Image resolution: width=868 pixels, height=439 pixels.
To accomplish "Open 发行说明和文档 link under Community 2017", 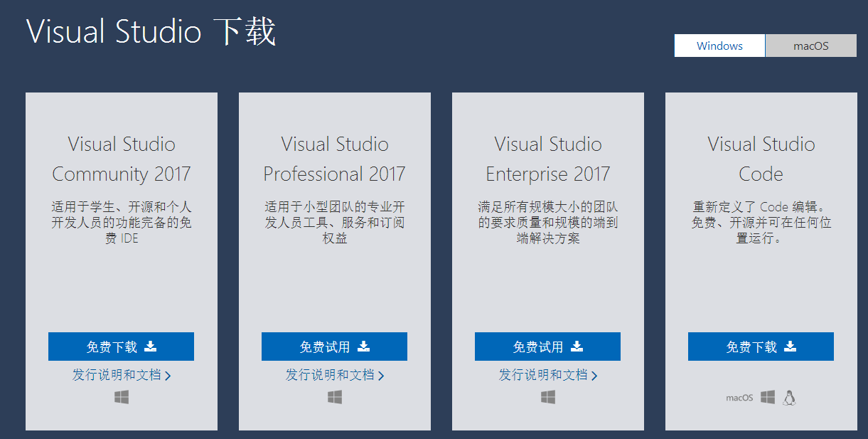I will [122, 375].
